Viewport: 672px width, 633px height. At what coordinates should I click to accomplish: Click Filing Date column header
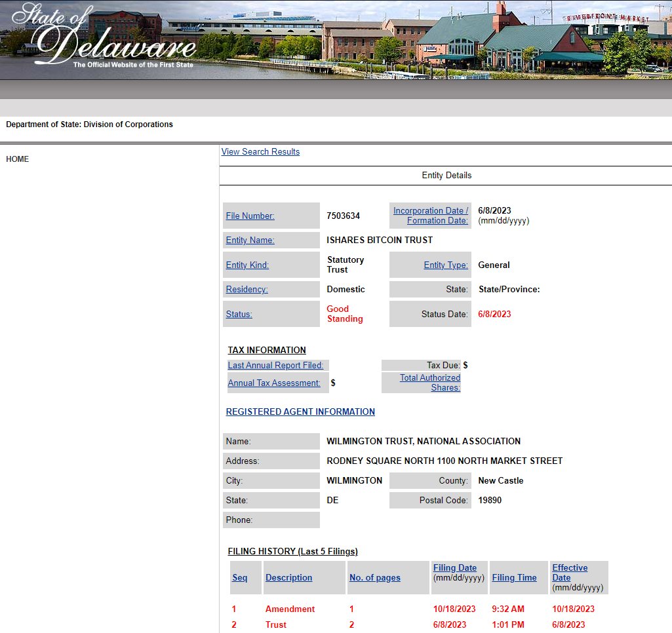tap(455, 567)
